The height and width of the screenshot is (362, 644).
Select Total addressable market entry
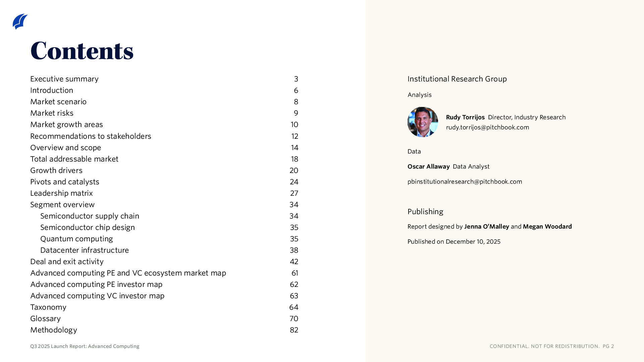pyautogui.click(x=74, y=159)
